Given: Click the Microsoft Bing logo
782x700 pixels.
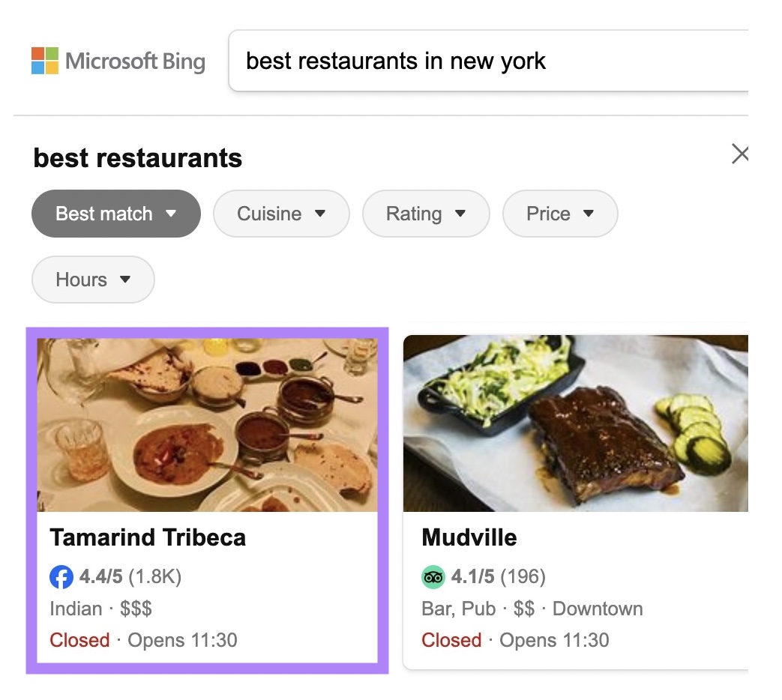Looking at the screenshot, I should (x=118, y=61).
